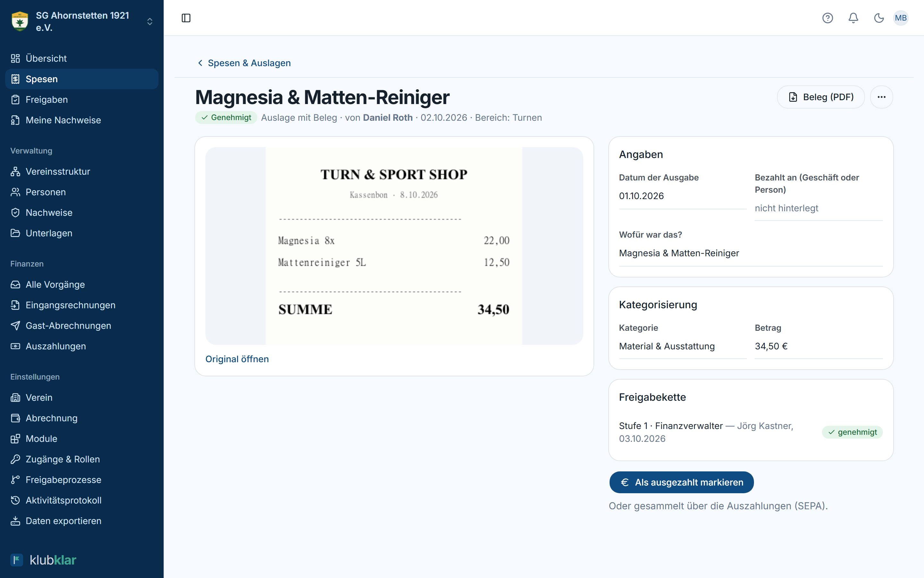The image size is (924, 578).
Task: Open Meine Nachweise sidebar link
Action: tap(82, 120)
